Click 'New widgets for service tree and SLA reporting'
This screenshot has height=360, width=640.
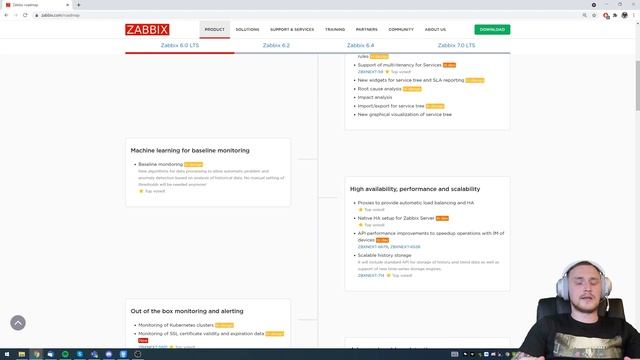tap(411, 80)
